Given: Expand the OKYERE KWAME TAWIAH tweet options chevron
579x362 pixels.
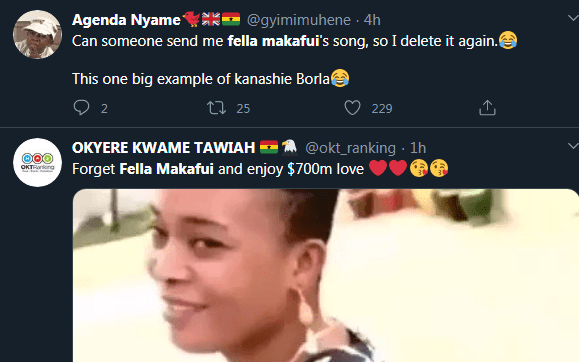Looking at the screenshot, I should pyautogui.click(x=573, y=146).
